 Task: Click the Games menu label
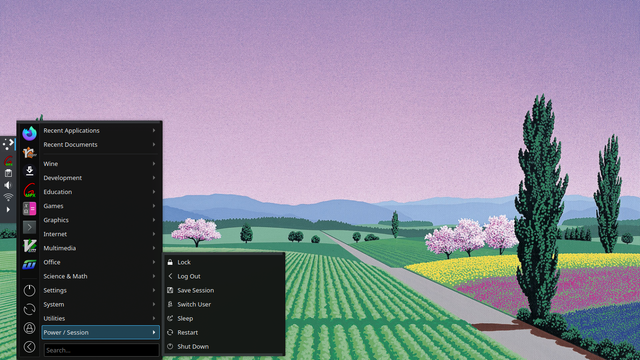(x=53, y=206)
